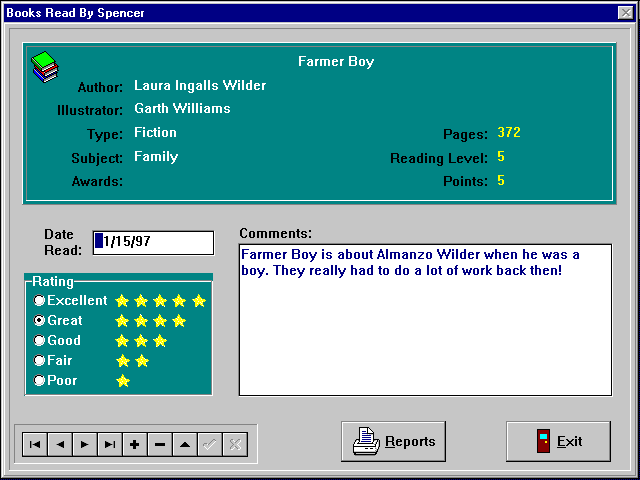Go to the first record
640x480 pixels.
coord(35,445)
